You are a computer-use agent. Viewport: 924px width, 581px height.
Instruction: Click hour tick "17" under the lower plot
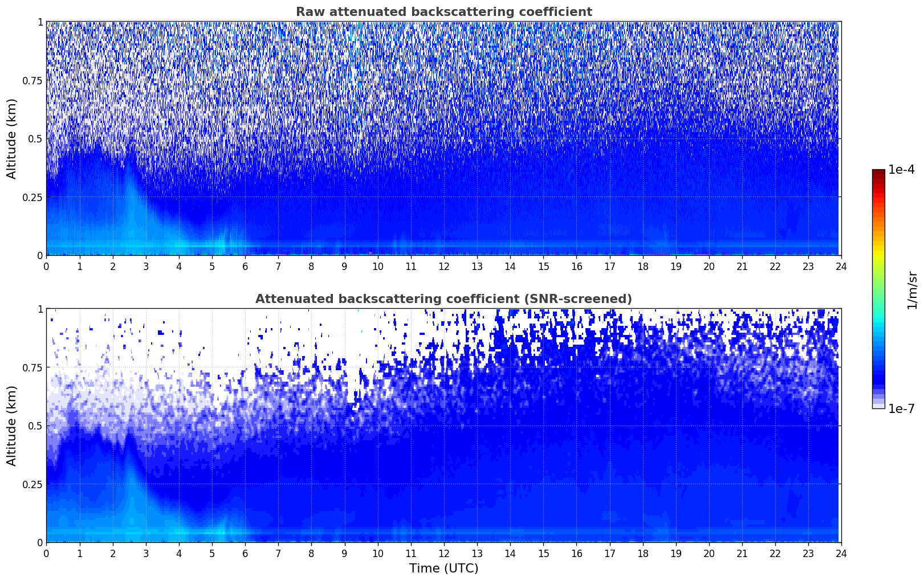[609, 553]
